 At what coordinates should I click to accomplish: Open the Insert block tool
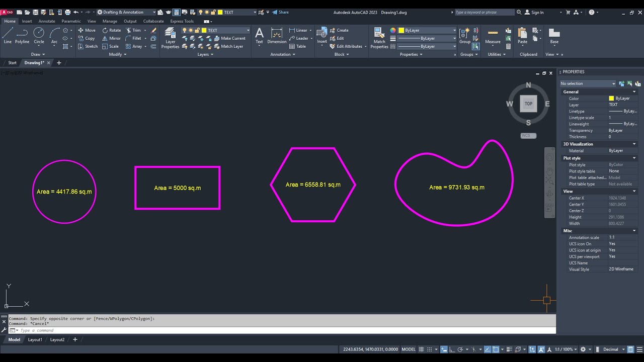point(322,36)
